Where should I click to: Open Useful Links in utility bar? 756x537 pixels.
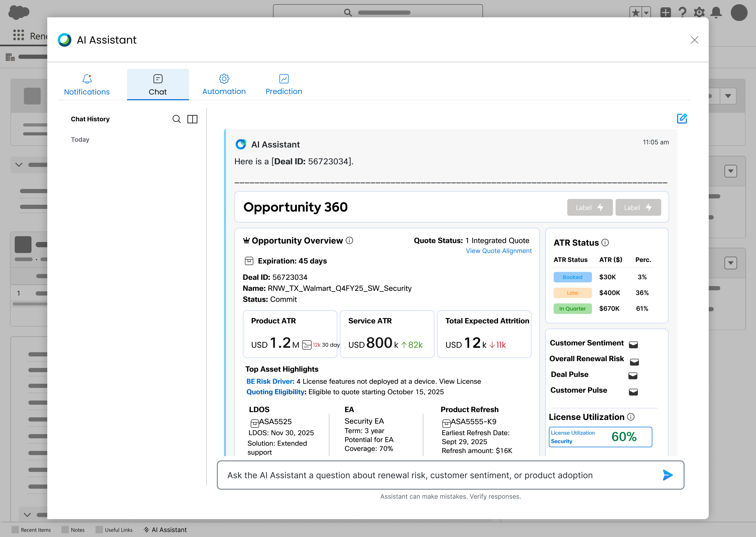click(114, 530)
